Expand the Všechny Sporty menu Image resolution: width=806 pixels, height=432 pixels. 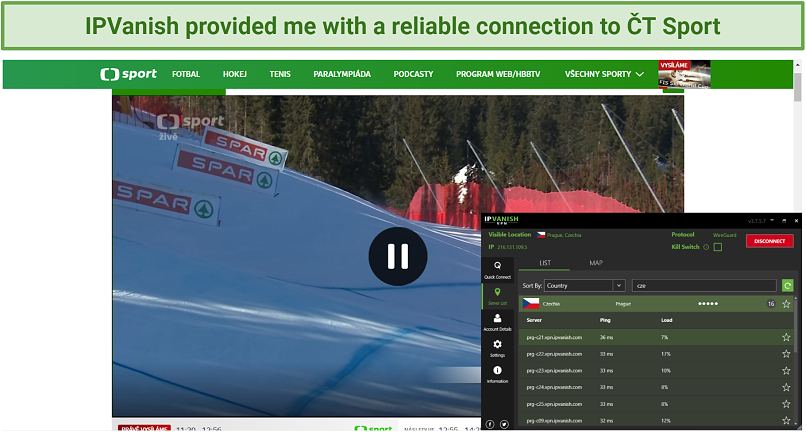pos(604,74)
